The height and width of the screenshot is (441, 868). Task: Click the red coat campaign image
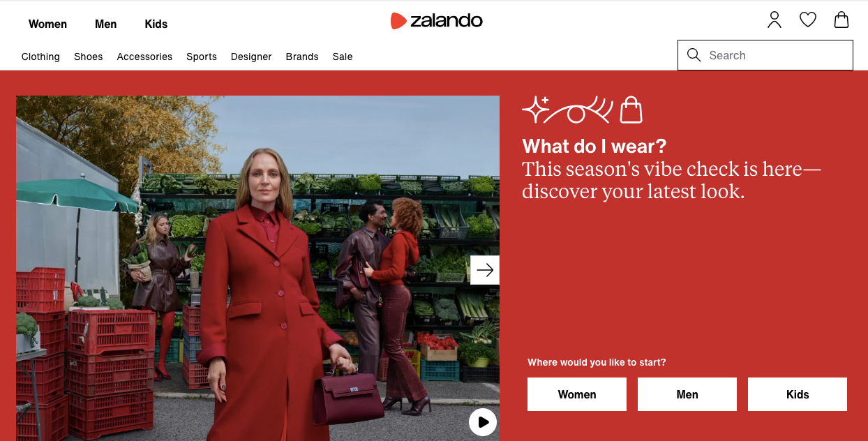click(x=257, y=268)
